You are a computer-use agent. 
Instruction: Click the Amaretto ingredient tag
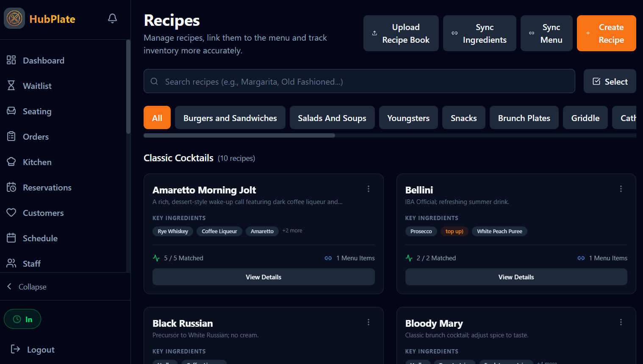[x=262, y=231]
